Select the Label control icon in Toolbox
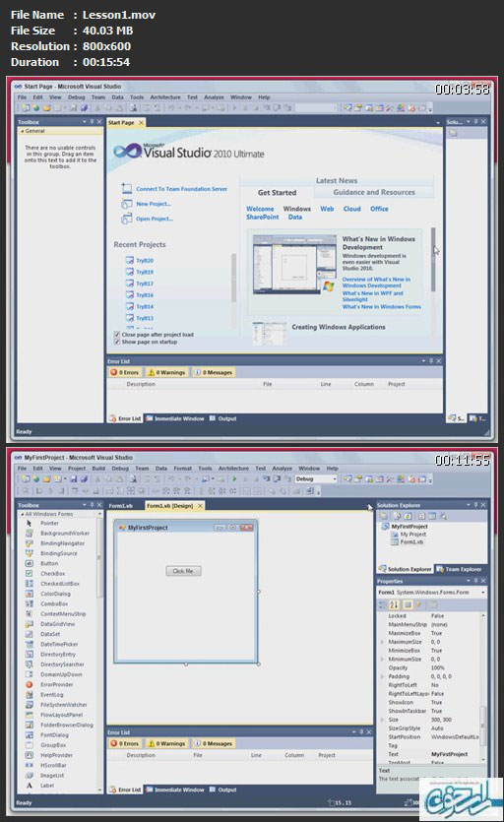 pyautogui.click(x=29, y=786)
